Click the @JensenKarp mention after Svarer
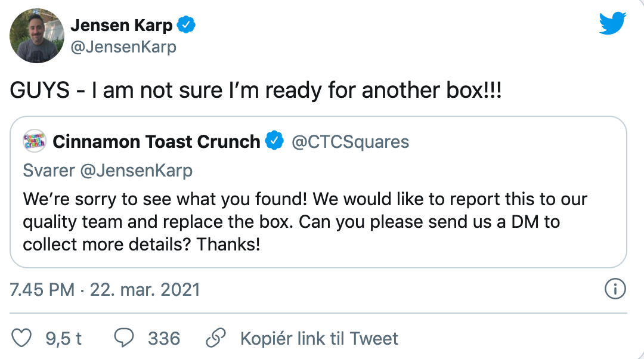 tap(137, 171)
